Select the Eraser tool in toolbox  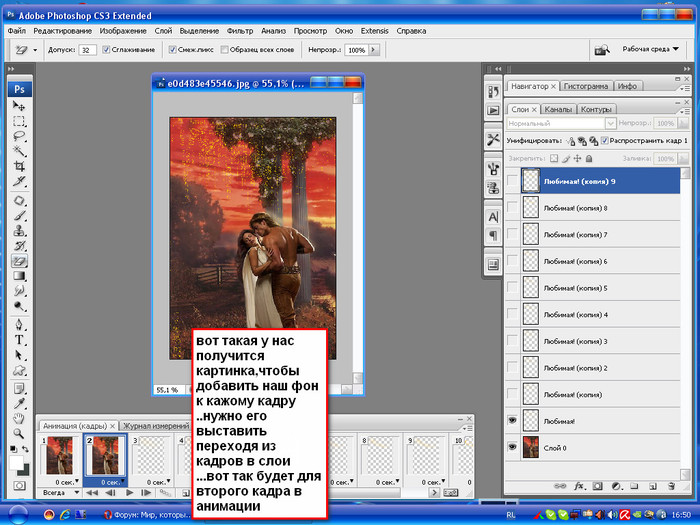(19, 261)
